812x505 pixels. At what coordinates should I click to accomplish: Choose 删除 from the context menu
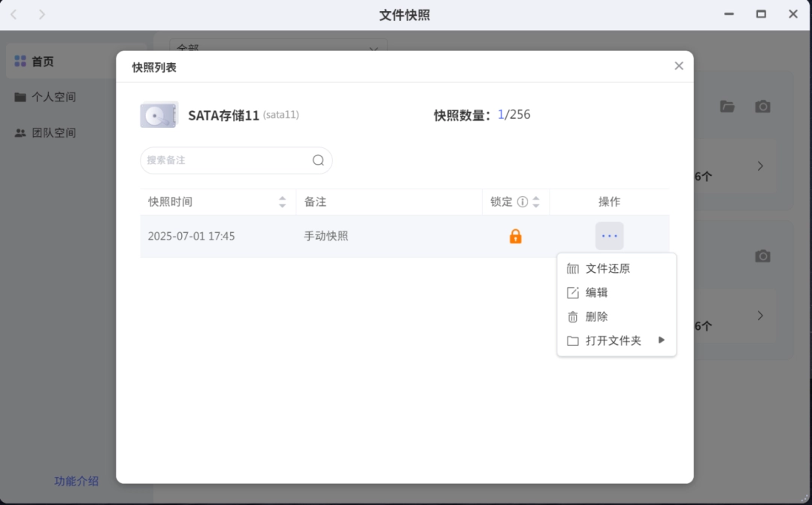pos(617,316)
